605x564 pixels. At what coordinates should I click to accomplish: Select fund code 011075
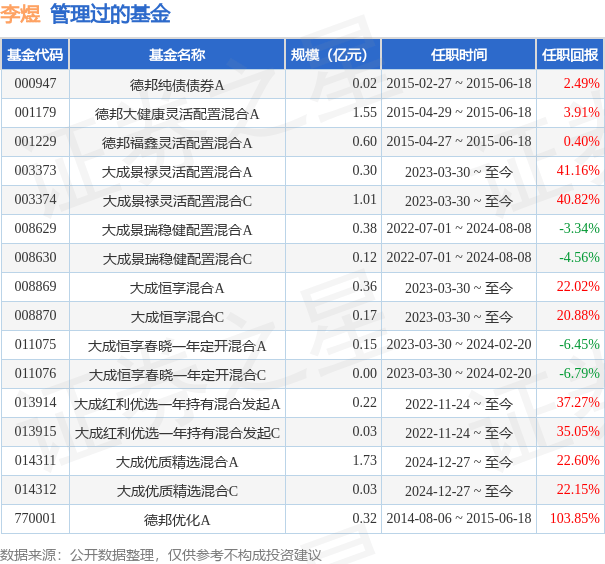(35, 344)
